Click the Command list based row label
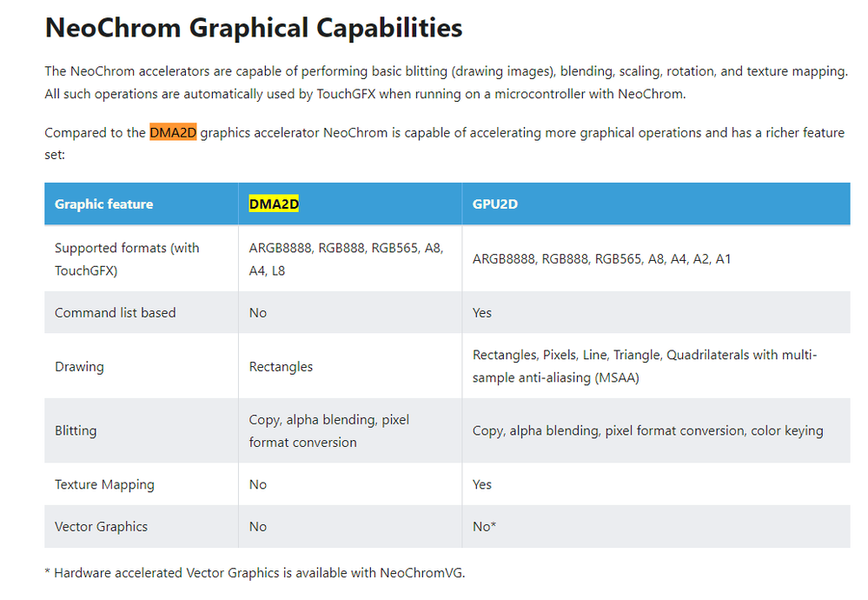 click(115, 313)
